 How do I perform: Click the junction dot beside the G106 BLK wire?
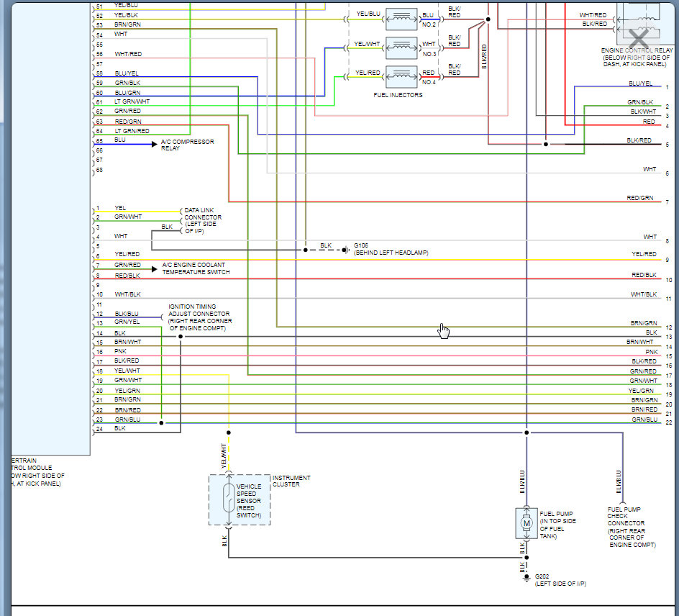pyautogui.click(x=305, y=250)
